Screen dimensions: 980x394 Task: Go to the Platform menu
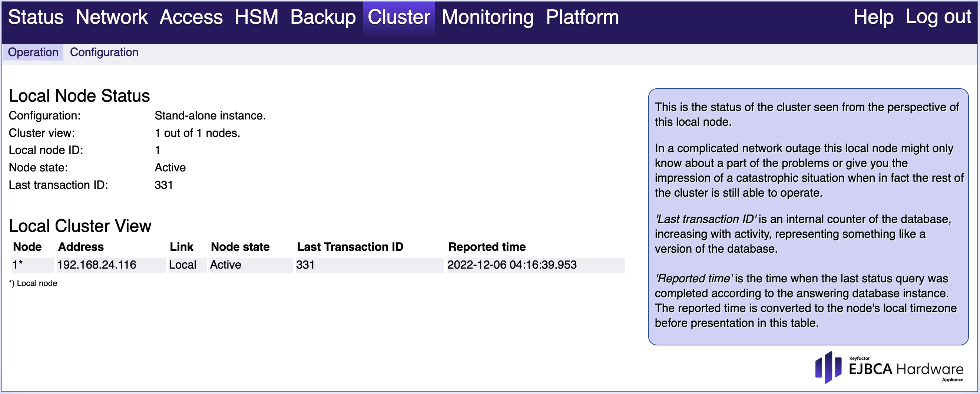pyautogui.click(x=582, y=17)
